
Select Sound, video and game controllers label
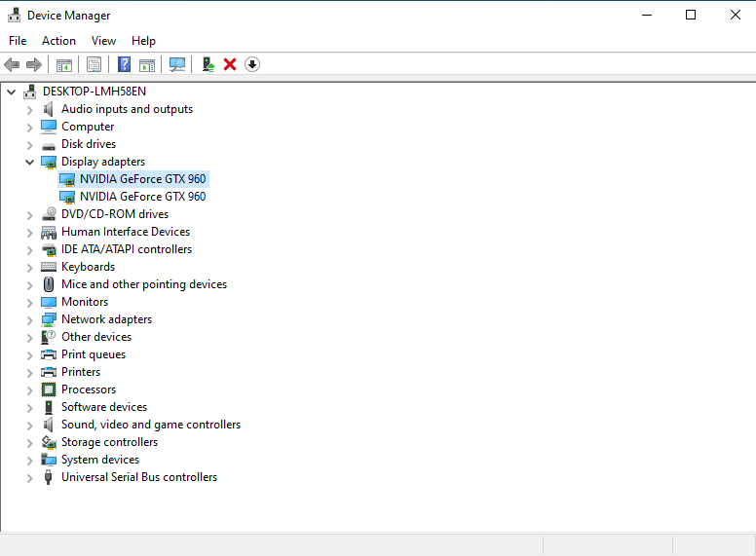pos(151,425)
